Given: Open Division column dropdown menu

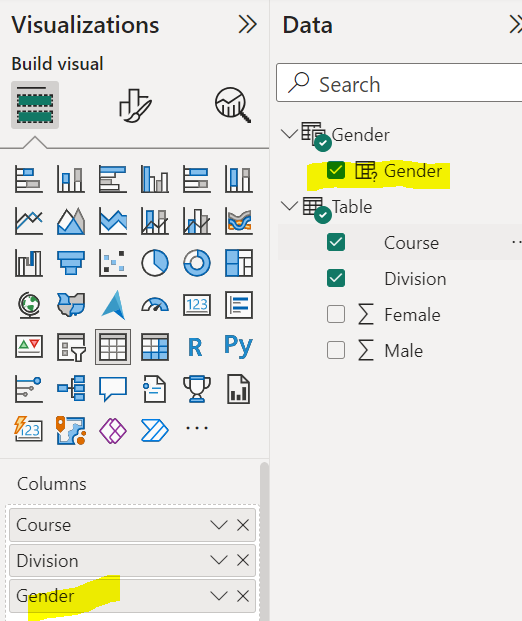Looking at the screenshot, I should tap(219, 560).
